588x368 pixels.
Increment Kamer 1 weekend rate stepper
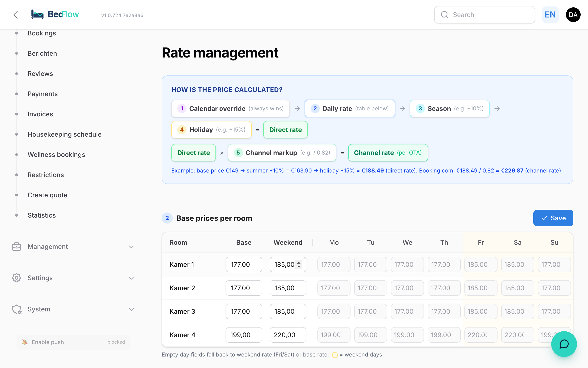coord(299,262)
